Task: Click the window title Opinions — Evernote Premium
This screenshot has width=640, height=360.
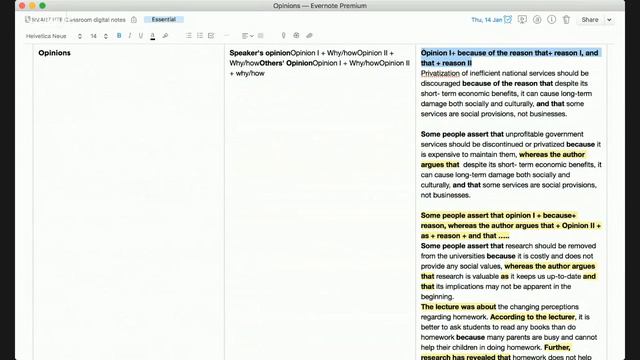Action: (320, 6)
